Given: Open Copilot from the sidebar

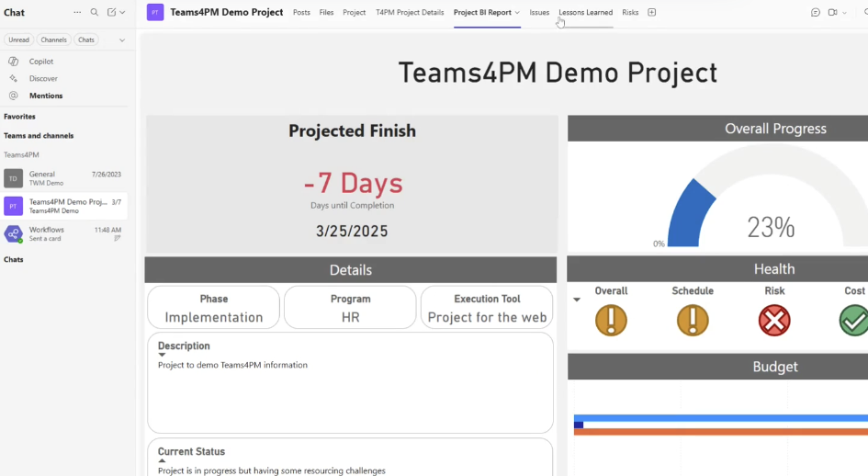Looking at the screenshot, I should coord(40,62).
